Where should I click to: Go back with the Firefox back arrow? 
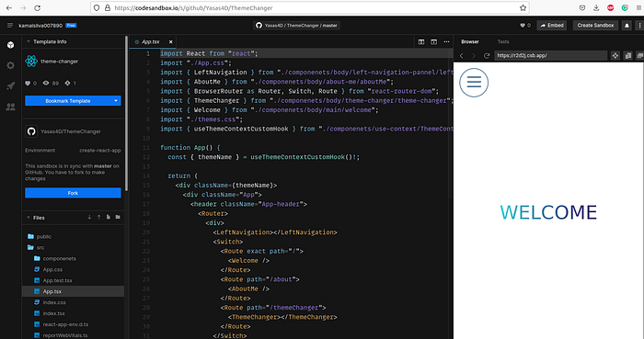pyautogui.click(x=9, y=7)
